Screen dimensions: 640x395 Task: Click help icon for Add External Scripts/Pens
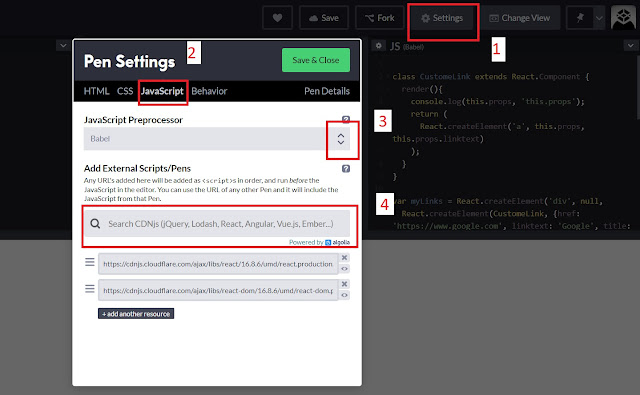coord(346,169)
